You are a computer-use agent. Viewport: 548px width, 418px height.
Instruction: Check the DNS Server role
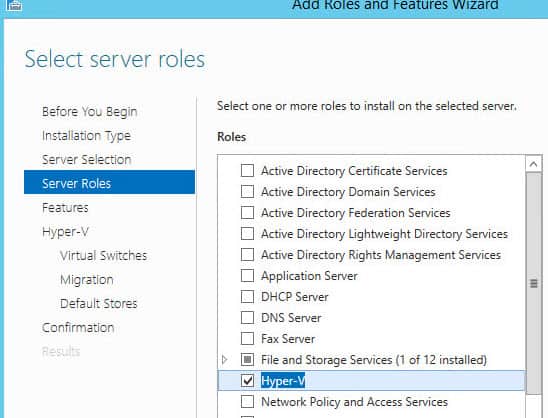247,318
